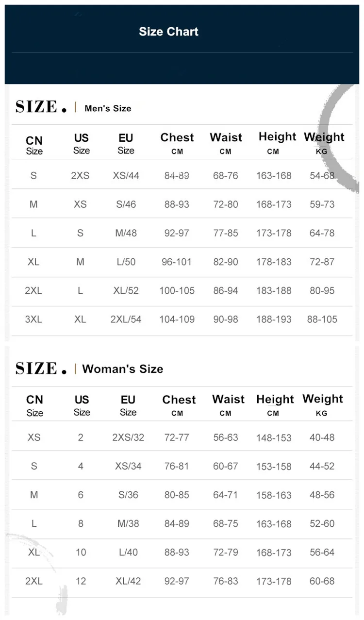
Task: Click the Woman's Size heading
Action: coord(122,369)
